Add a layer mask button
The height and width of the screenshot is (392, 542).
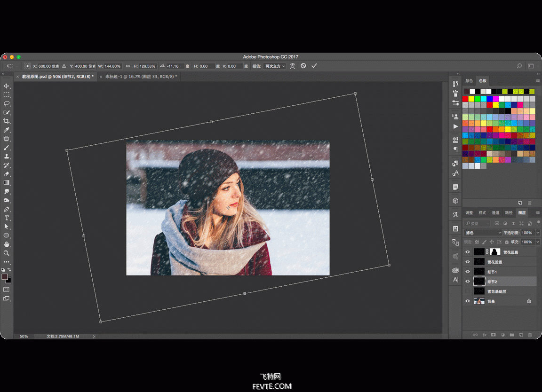(493, 335)
